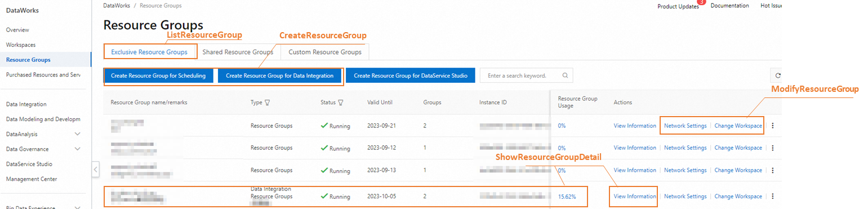868x209 pixels.
Task: Open more actions for 2023-09-13 row
Action: (x=773, y=170)
